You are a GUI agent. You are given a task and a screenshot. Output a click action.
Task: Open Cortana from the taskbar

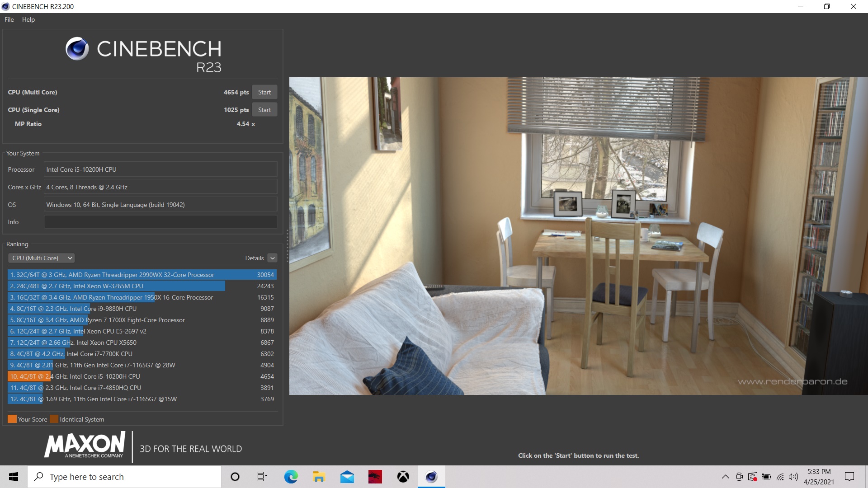(x=235, y=477)
